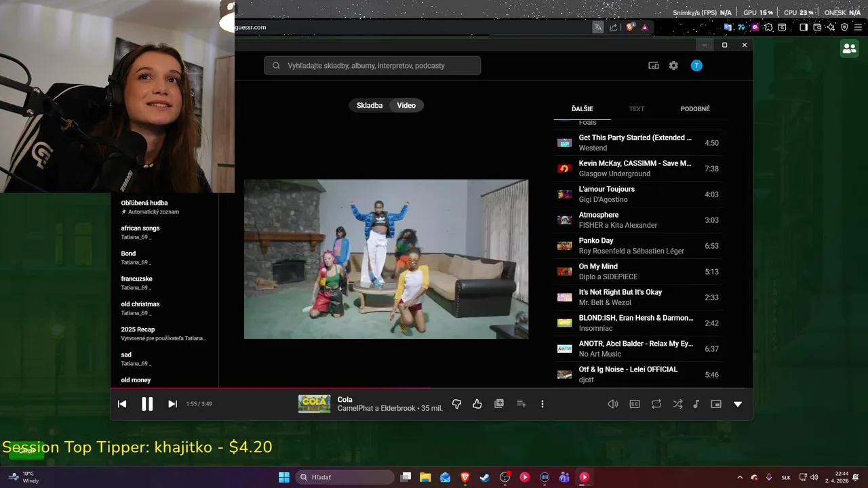Open the PODOBNÉ (related) tab

(695, 109)
